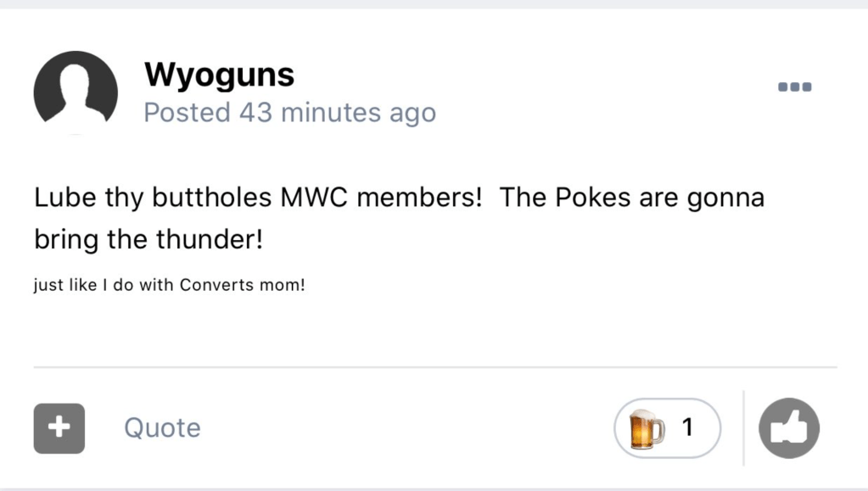Screen dimensions: 868x491
Task: Click the "43 minutes ago" relative time text
Action: (x=338, y=112)
